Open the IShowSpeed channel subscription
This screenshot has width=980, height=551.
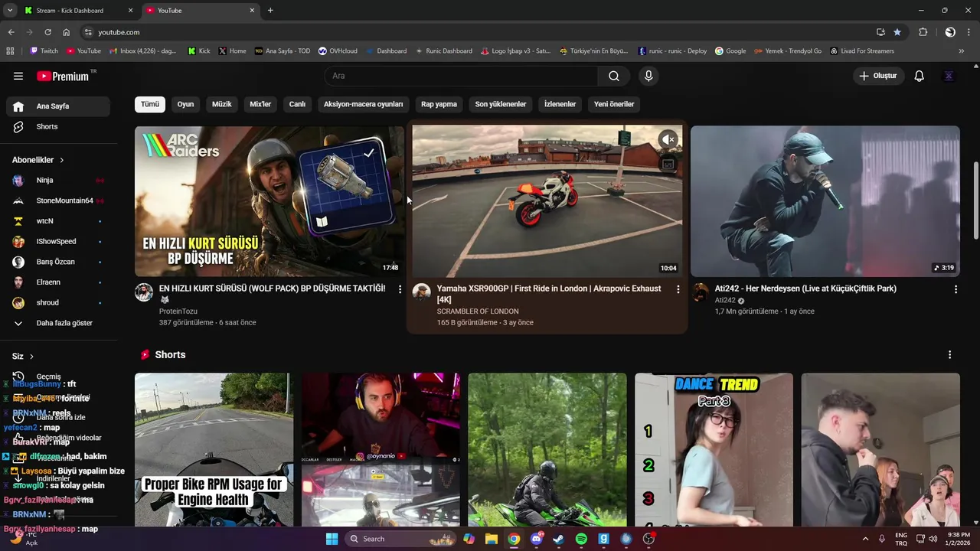(58, 241)
